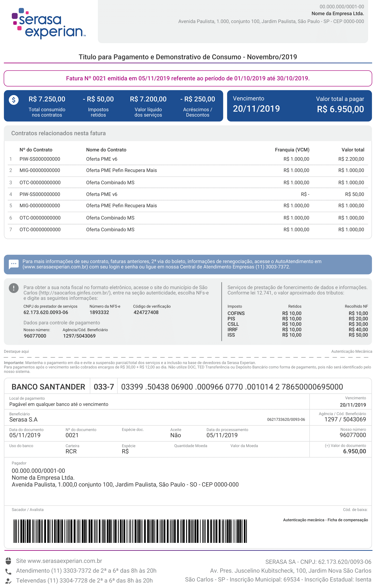Click BANCO SANTANDER bank name
This screenshot has width=376, height=588.
(48, 387)
